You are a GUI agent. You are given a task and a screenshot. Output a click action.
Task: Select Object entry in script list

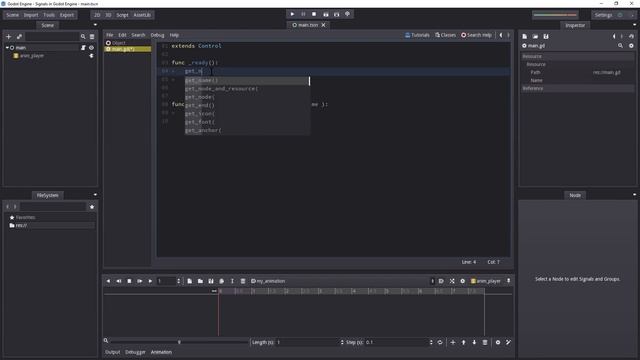point(128,43)
